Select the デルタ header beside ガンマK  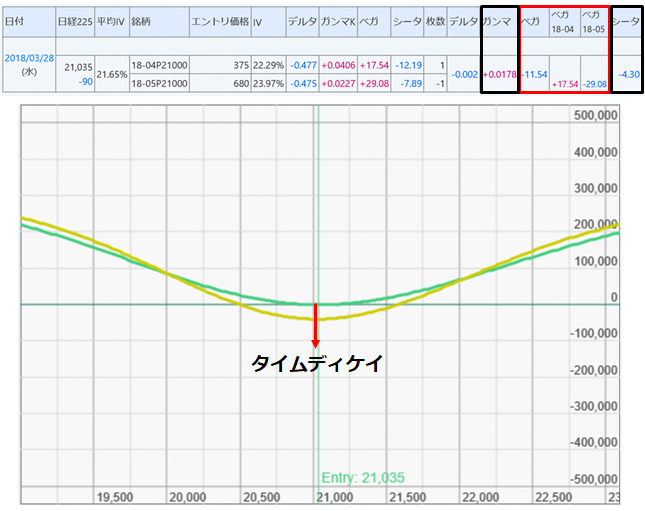302,21
